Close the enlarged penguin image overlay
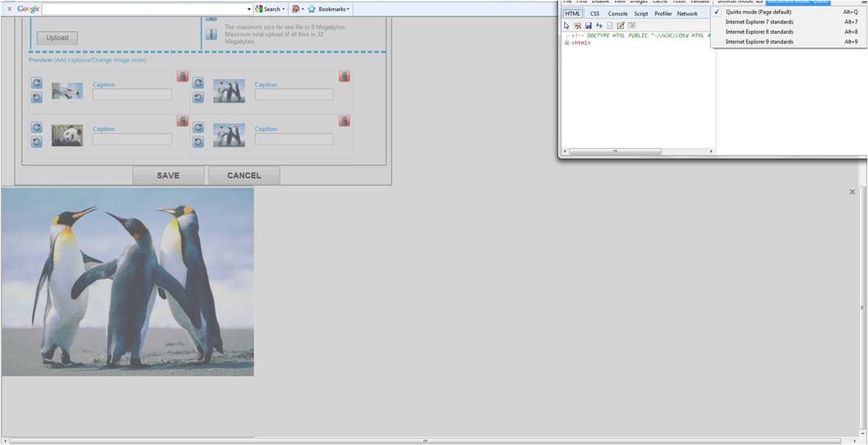Viewport: 868px width, 445px height. coord(853,192)
